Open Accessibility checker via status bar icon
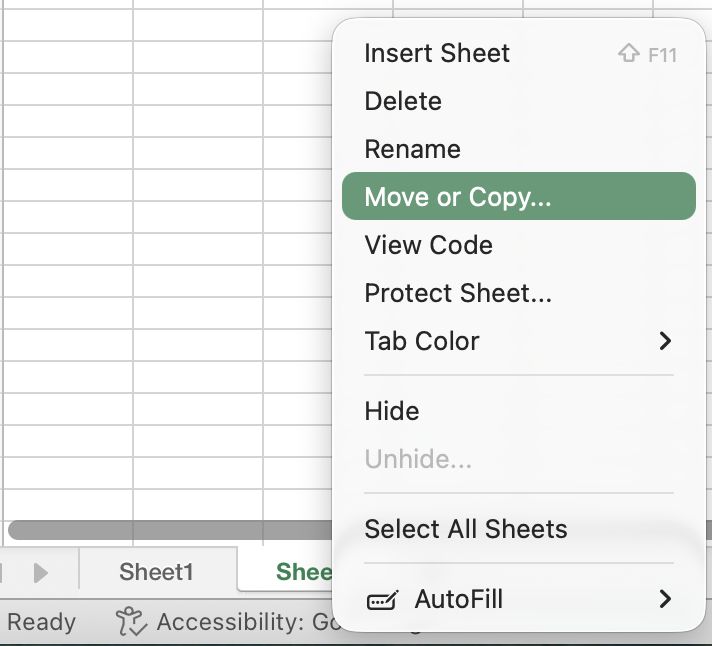 click(131, 622)
